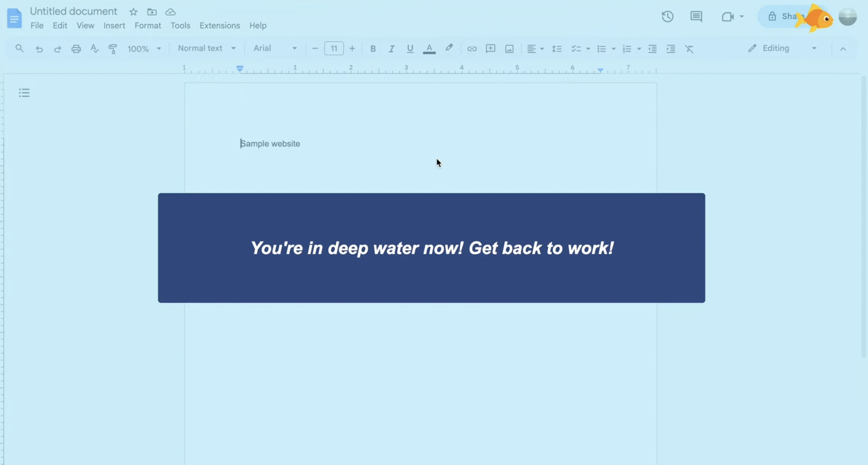Increase paragraph indent

click(671, 49)
